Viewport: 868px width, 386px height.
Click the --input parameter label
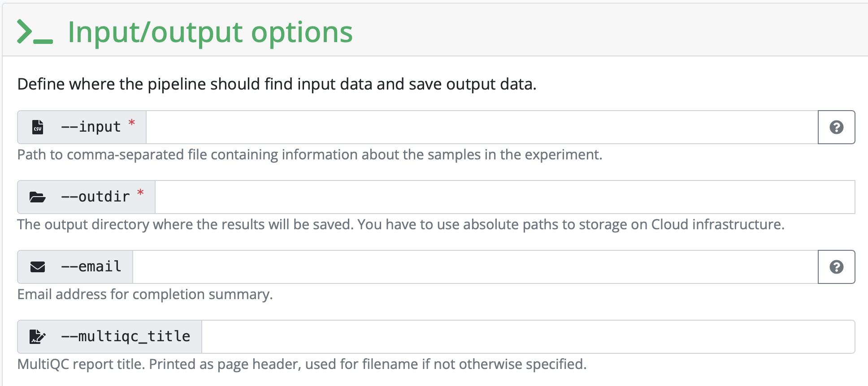click(x=91, y=127)
